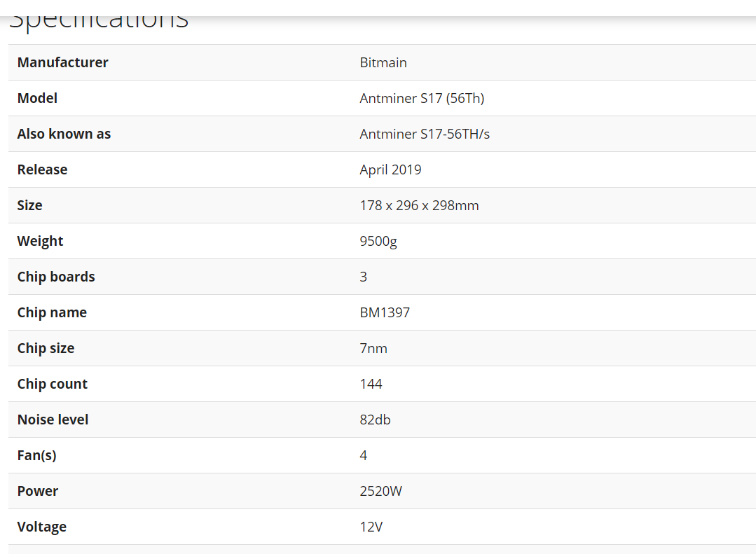Select the April 2019 release date
The image size is (756, 554).
[390, 169]
